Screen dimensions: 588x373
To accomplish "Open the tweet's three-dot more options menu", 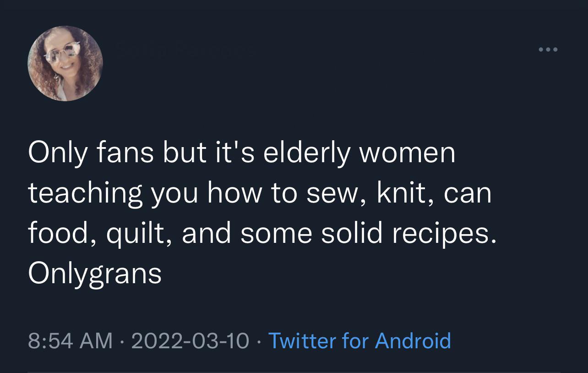I will pos(548,49).
